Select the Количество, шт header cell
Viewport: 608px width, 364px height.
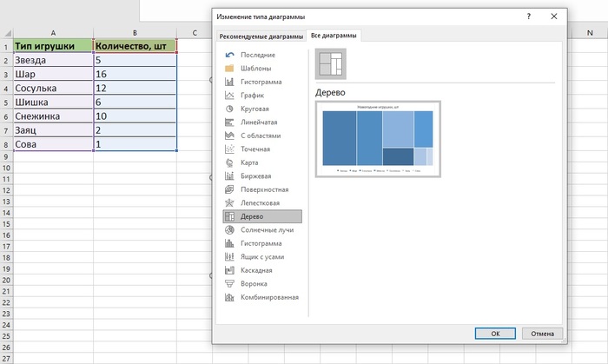pos(135,47)
